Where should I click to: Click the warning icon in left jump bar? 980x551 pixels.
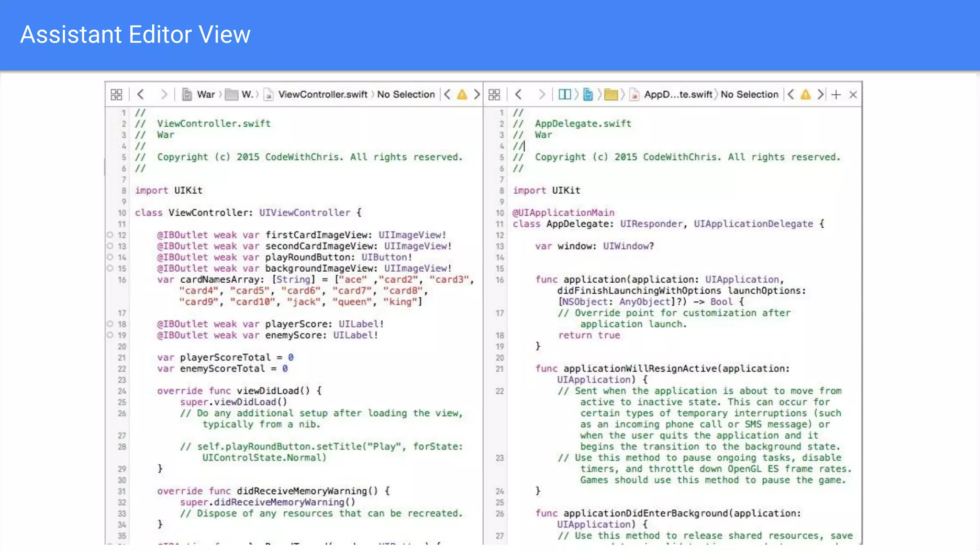(x=462, y=94)
